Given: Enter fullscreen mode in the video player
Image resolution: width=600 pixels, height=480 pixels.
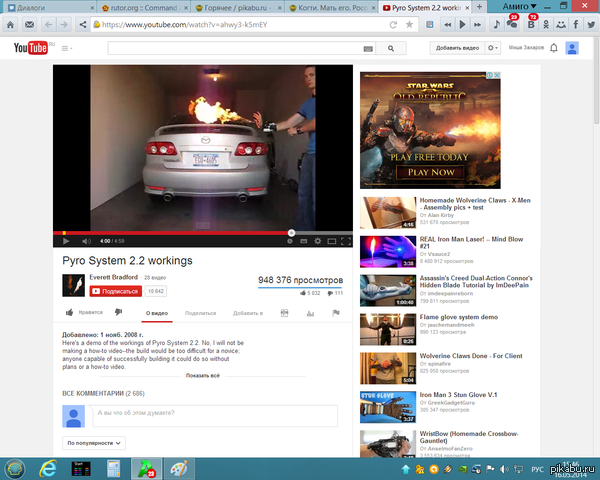Looking at the screenshot, I should 345,241.
